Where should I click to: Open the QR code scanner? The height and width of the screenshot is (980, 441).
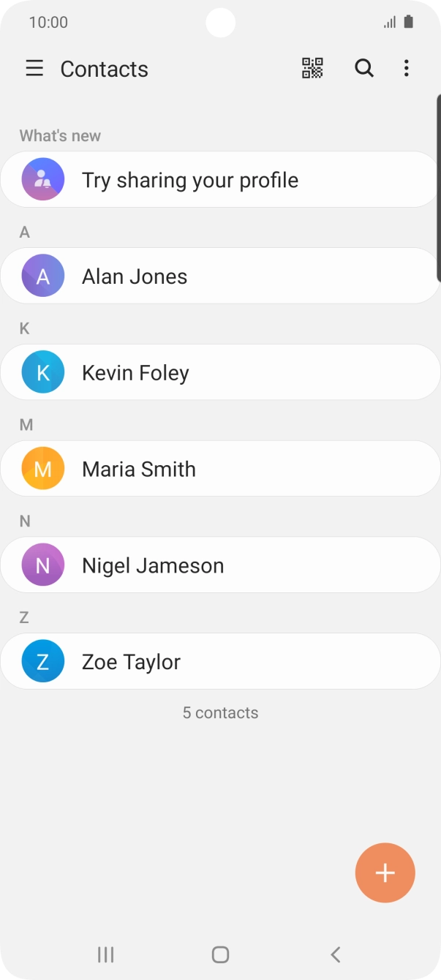311,68
